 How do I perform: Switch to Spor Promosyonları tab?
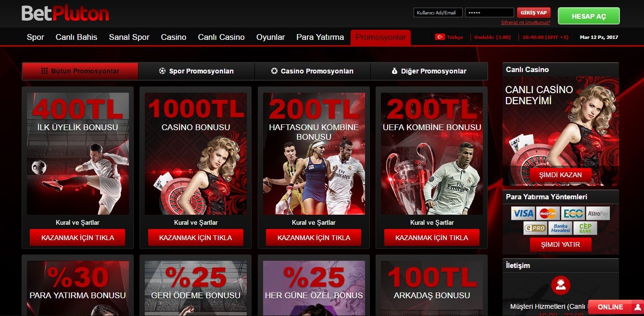tap(196, 71)
